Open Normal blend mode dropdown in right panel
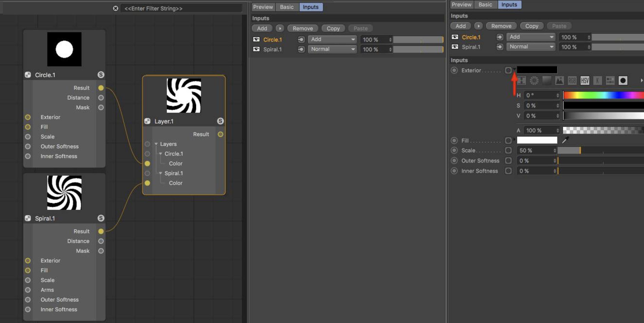This screenshot has height=323, width=644. [x=531, y=47]
